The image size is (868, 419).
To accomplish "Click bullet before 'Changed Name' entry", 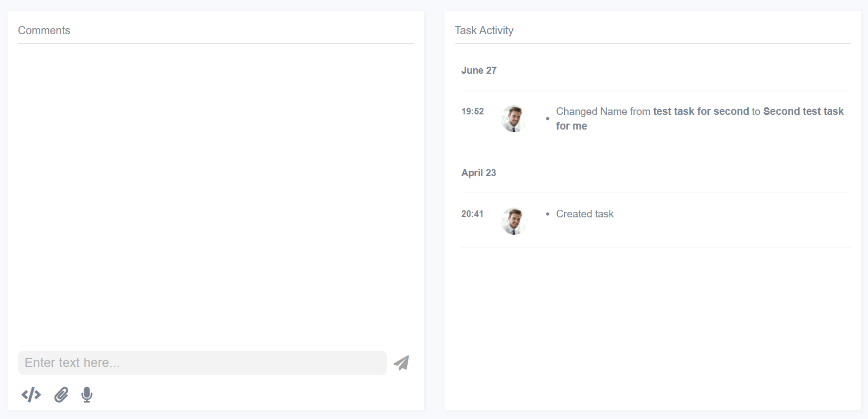I will tap(547, 119).
